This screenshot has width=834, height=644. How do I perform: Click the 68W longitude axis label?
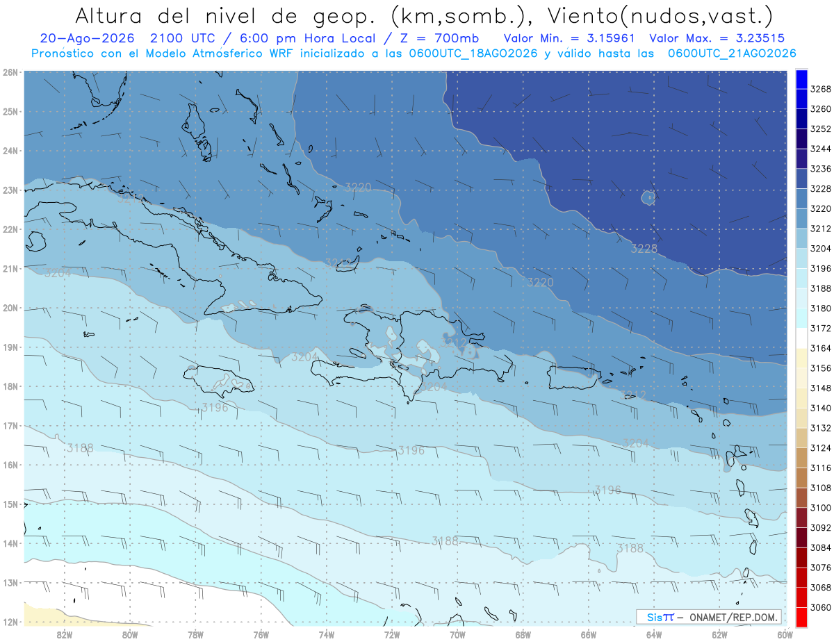(523, 635)
